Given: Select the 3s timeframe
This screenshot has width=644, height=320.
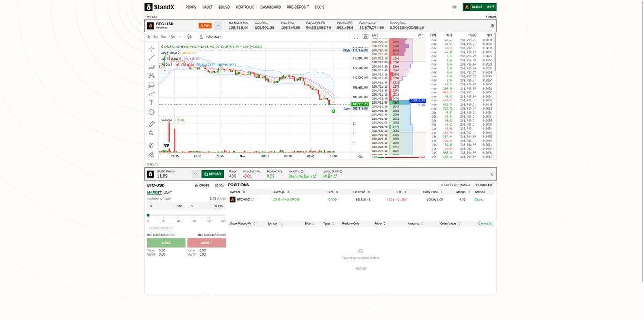Looking at the screenshot, I should (149, 37).
